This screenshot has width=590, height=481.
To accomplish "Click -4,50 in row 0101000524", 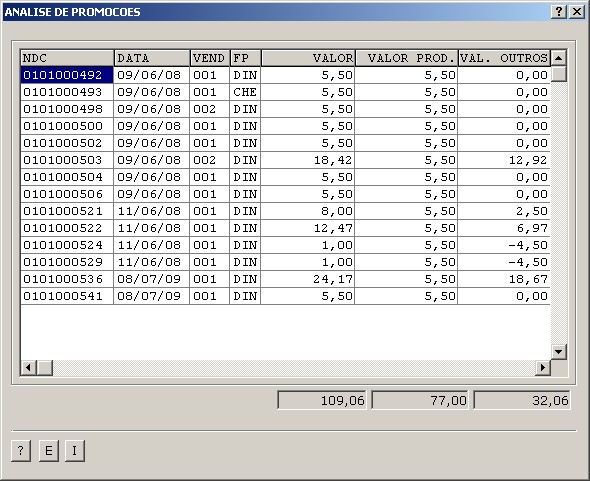I will (504, 245).
